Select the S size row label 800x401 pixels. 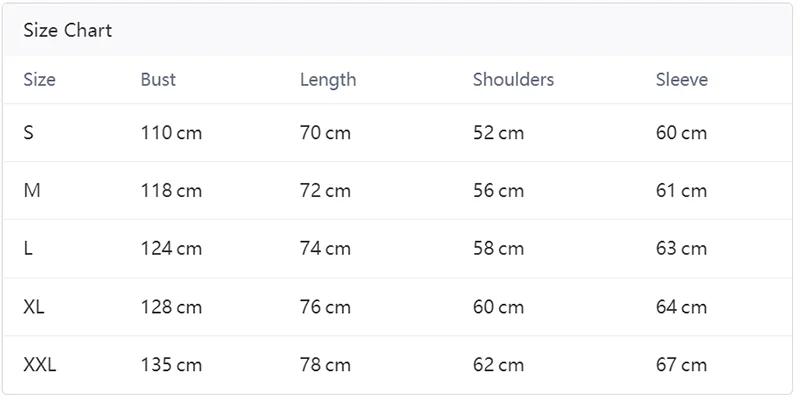29,132
